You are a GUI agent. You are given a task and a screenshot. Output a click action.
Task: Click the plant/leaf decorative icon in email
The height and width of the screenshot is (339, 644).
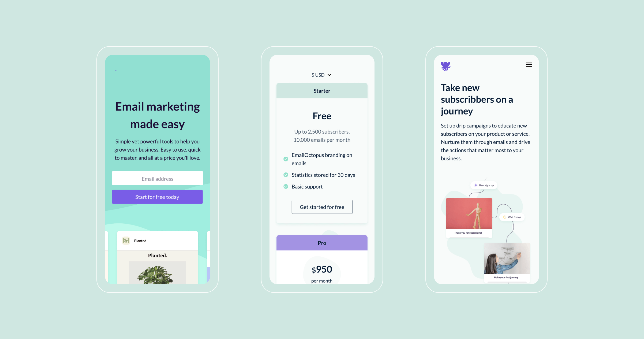click(x=126, y=241)
